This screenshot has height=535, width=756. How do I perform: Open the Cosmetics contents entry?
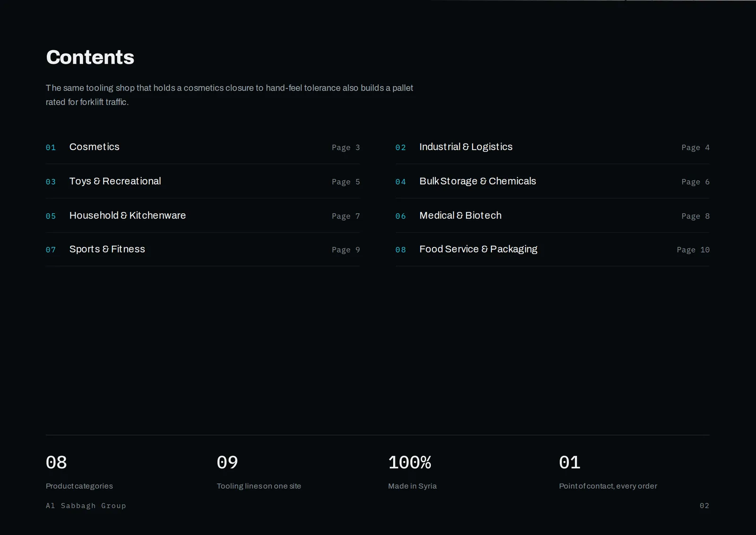pyautogui.click(x=203, y=147)
